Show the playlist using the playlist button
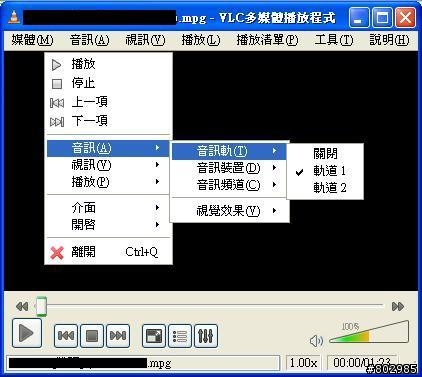Viewport: 422px width, 377px height. click(x=180, y=335)
